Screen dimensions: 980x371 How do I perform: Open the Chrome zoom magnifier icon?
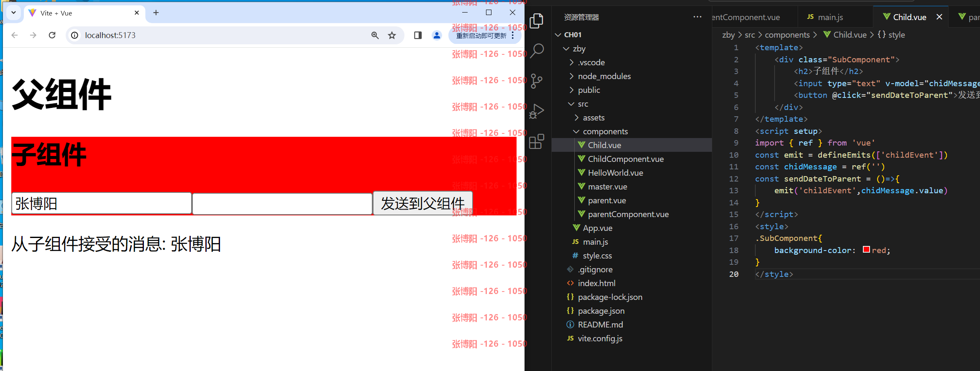(x=375, y=35)
